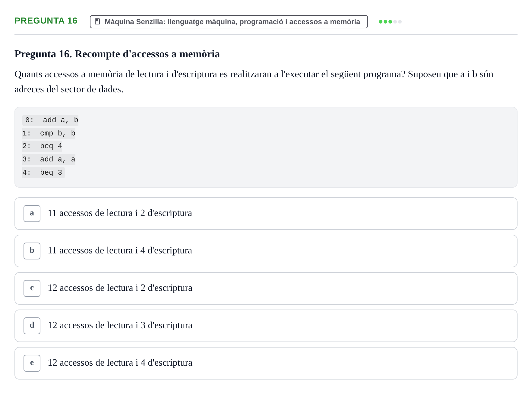This screenshot has width=532, height=394.
Task: Click the Màquina Senzilla topic tag
Action: click(x=229, y=21)
